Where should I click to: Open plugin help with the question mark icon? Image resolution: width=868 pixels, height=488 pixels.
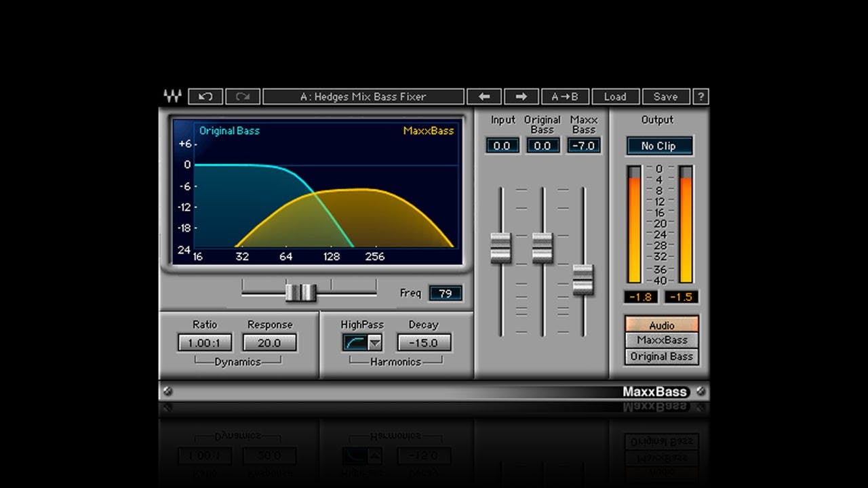(699, 96)
